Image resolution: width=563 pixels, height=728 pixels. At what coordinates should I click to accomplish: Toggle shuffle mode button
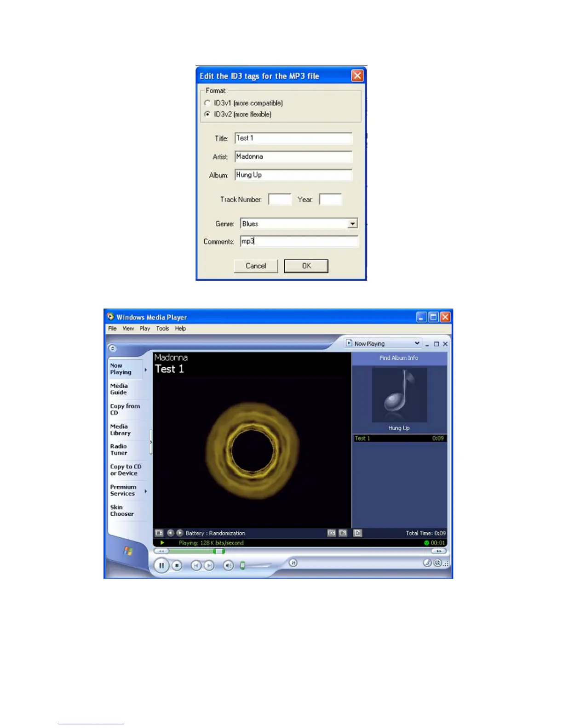[293, 563]
